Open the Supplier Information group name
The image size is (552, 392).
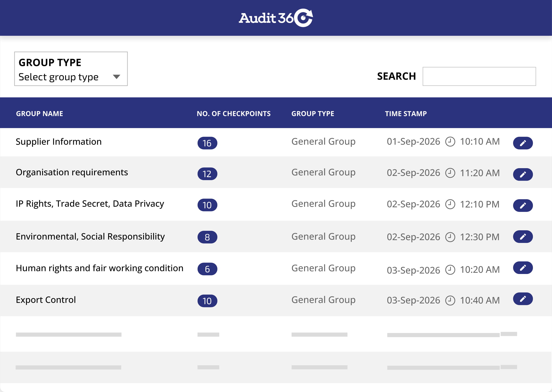(59, 142)
